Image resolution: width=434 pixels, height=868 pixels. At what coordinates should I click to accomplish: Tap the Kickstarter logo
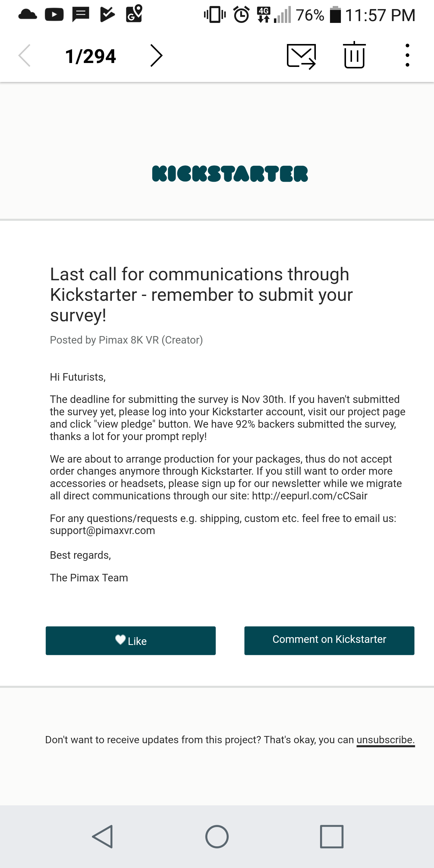tap(230, 174)
